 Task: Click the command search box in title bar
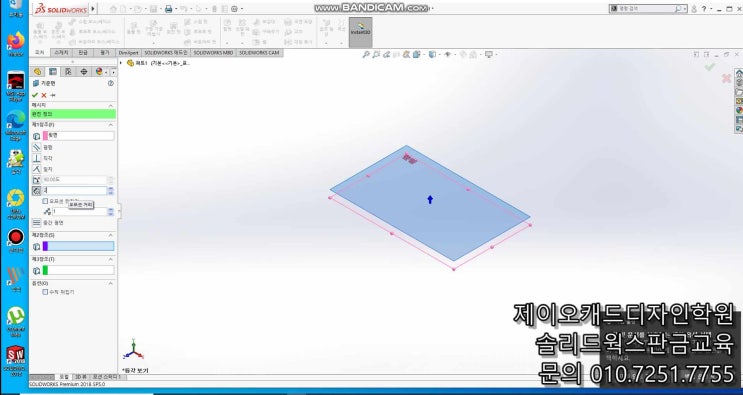pos(648,9)
